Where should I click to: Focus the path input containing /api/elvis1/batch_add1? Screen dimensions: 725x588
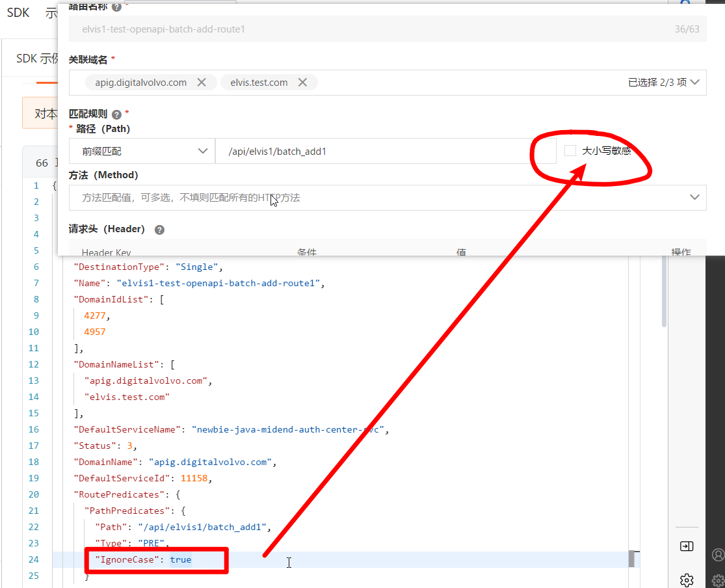[386, 152]
